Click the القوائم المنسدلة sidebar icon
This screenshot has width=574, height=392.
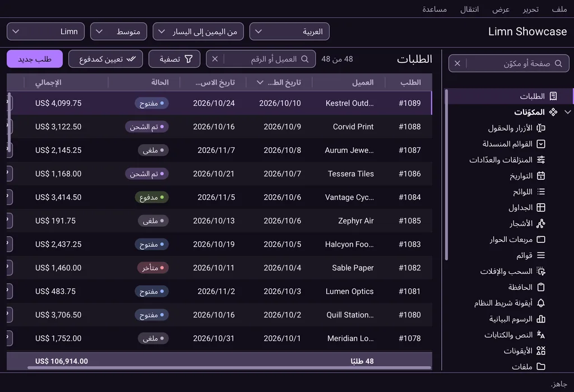[x=541, y=144]
